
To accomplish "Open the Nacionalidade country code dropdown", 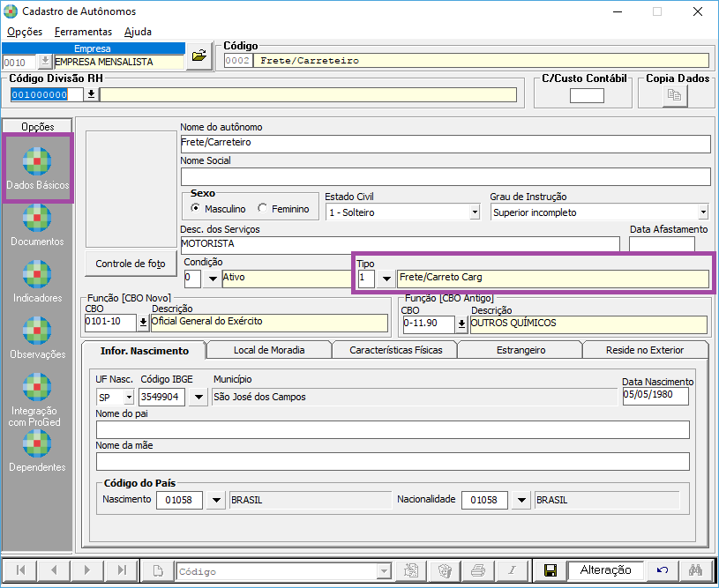I will [521, 500].
